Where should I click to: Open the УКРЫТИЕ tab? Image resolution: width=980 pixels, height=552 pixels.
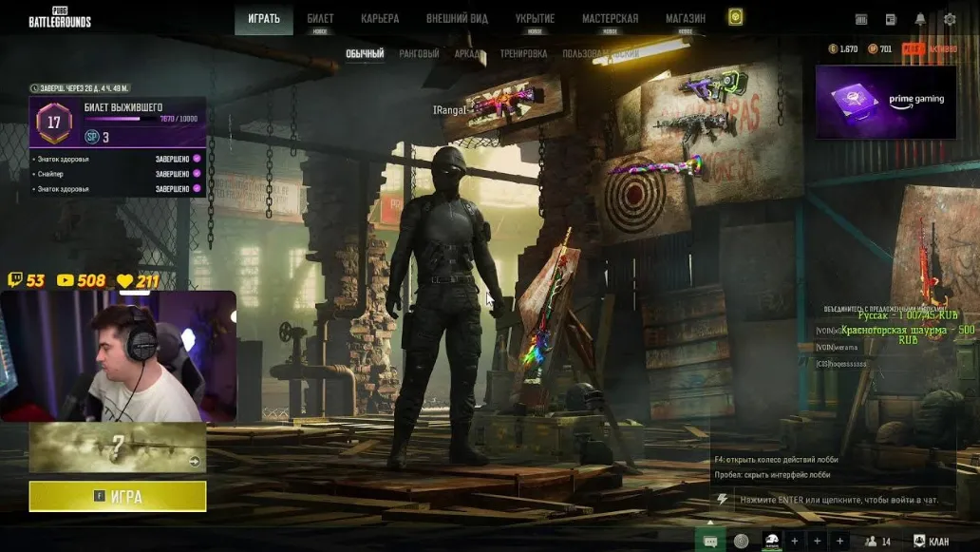pos(535,19)
